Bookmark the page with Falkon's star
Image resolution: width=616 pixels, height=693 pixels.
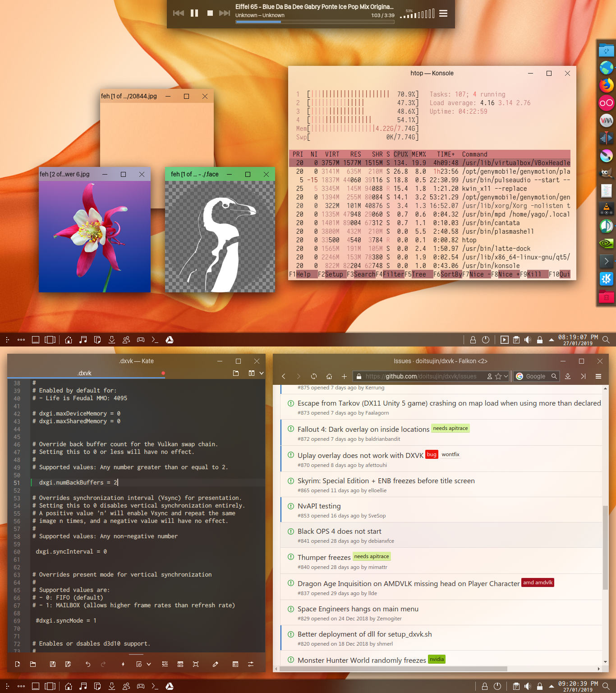498,376
